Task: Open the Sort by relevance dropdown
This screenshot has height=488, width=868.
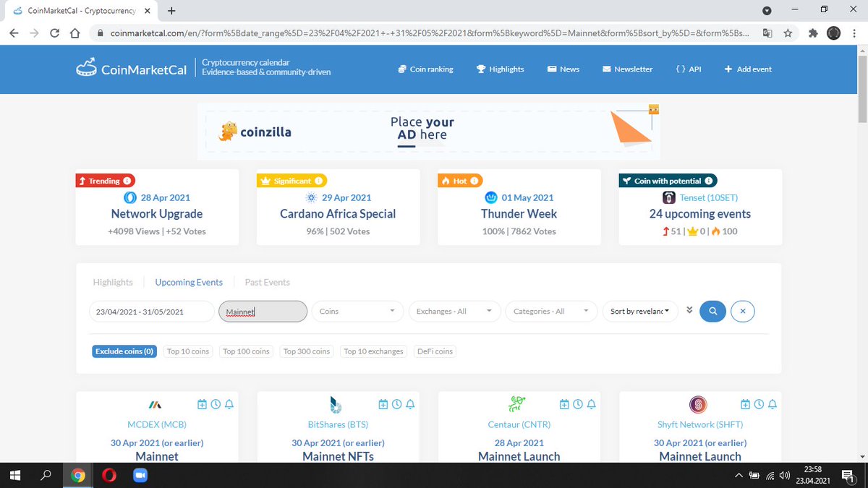Action: (x=640, y=312)
